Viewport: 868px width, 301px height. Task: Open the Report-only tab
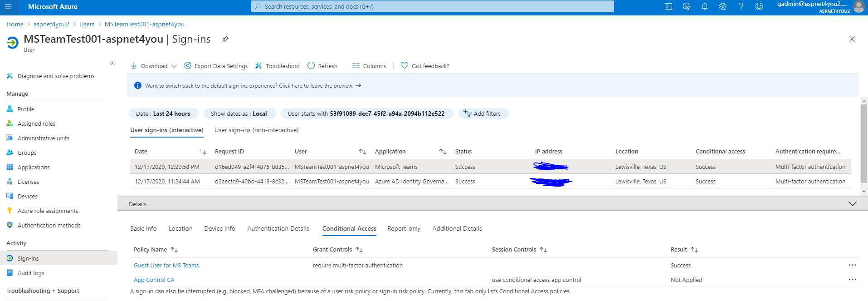(404, 228)
